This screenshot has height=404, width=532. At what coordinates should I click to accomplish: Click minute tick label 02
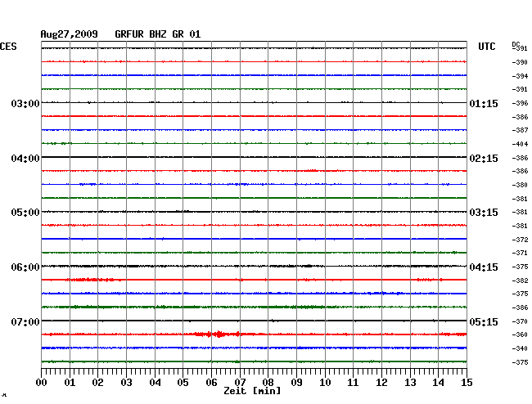[x=97, y=383]
